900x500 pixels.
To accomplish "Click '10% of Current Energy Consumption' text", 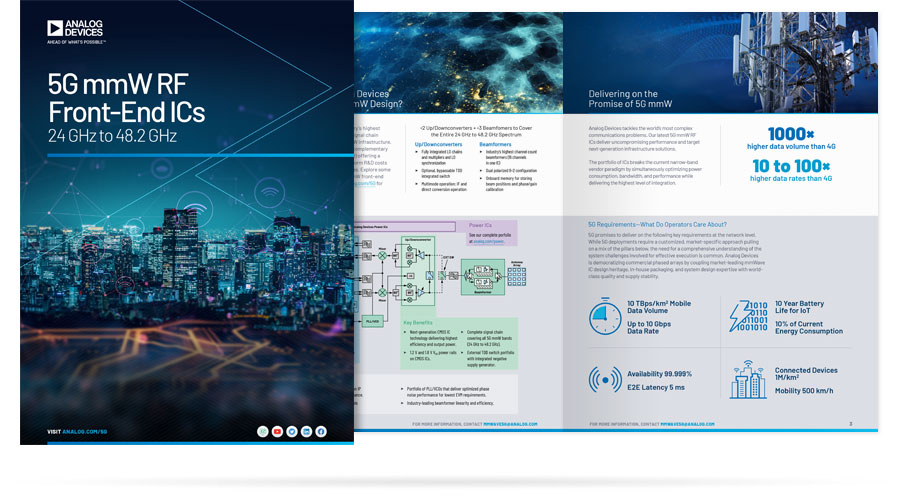I will (809, 328).
